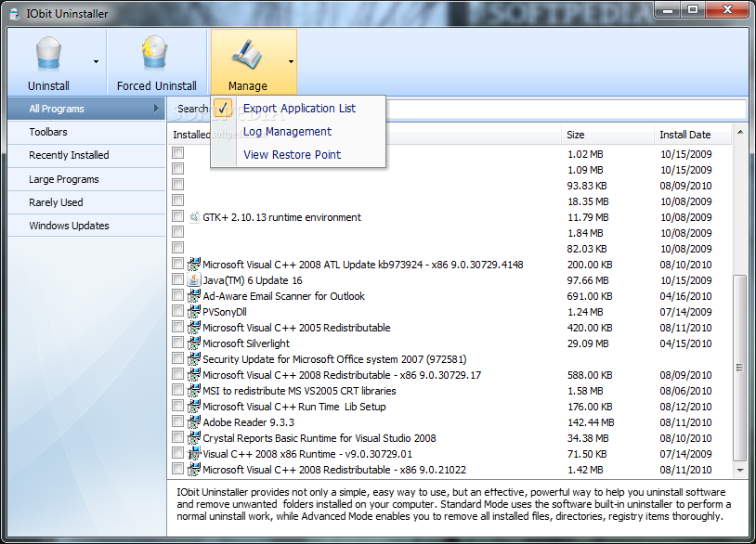
Task: Click icon of Visual C++ Run Time Lib Setup
Action: pyautogui.click(x=194, y=407)
